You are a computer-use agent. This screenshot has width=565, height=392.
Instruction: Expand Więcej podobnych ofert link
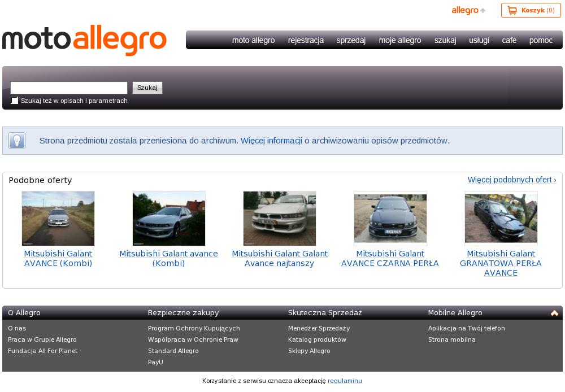click(x=511, y=180)
